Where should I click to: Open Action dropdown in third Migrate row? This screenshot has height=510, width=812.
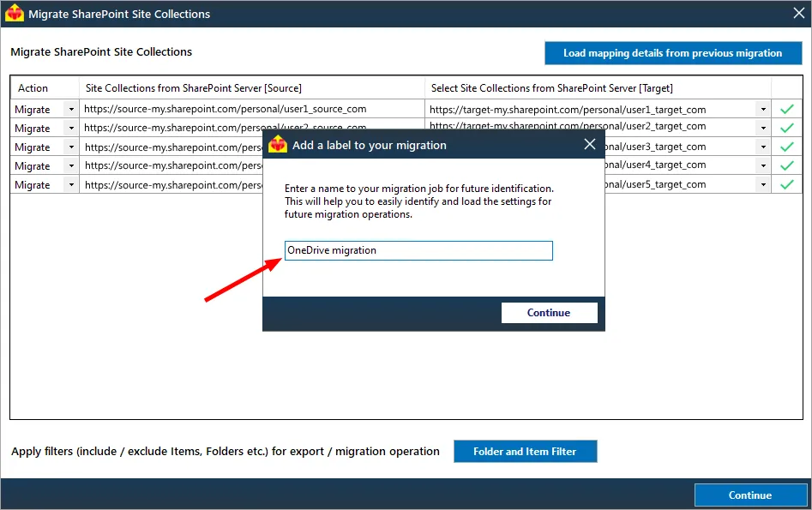pos(71,147)
